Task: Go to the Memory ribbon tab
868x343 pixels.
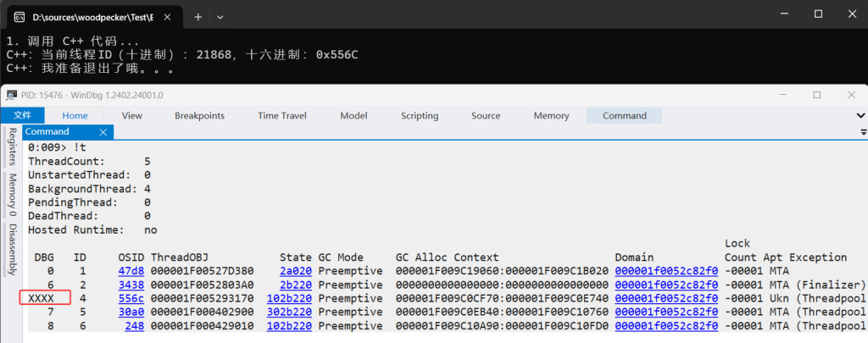Action: click(551, 115)
